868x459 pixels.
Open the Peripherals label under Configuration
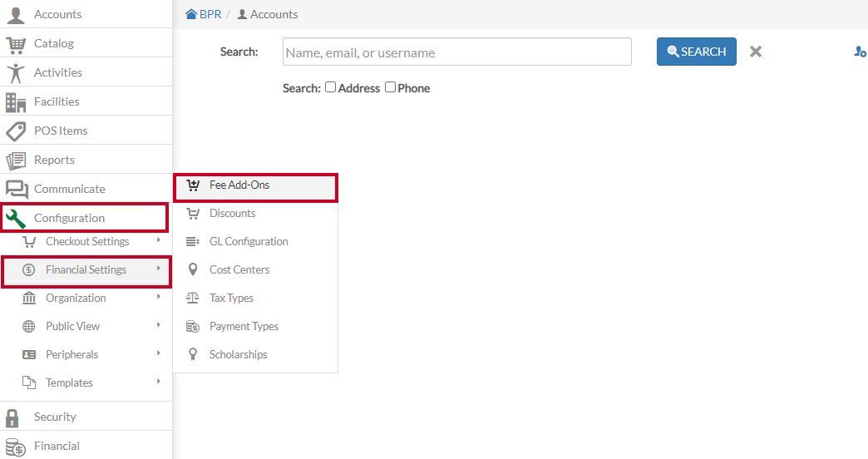pyautogui.click(x=72, y=354)
